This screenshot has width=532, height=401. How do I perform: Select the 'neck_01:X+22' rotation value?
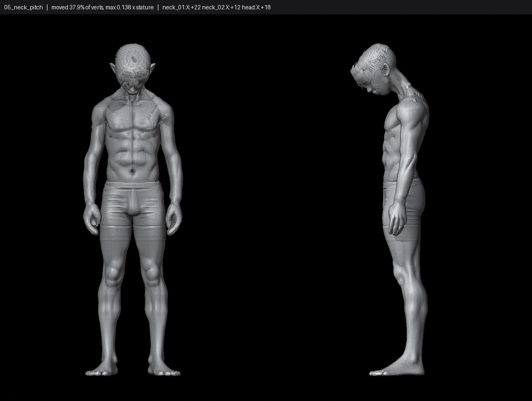click(182, 7)
